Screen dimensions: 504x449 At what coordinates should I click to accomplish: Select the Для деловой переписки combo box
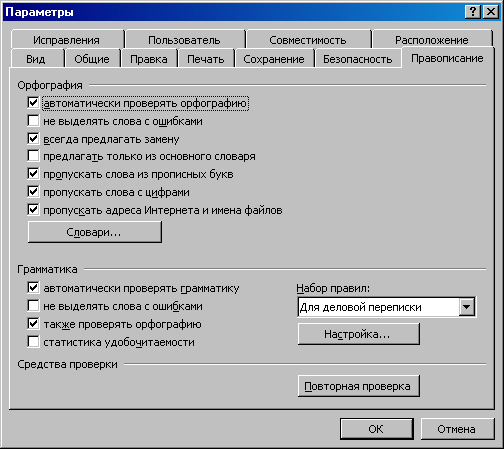point(387,307)
